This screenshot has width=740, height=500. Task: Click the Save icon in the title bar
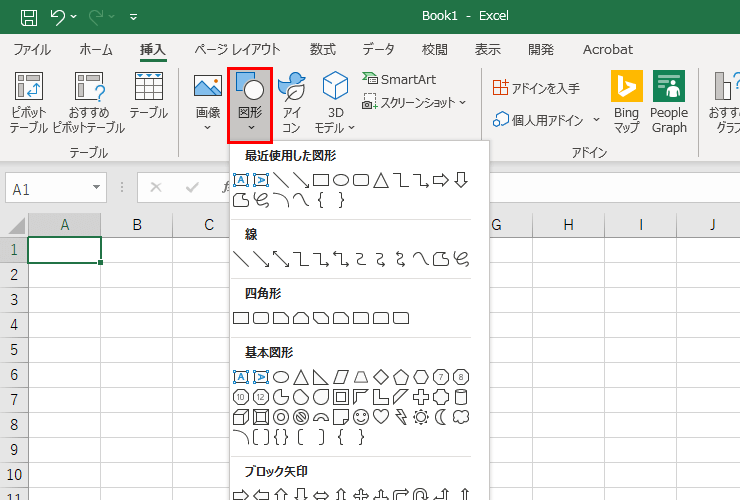point(29,17)
